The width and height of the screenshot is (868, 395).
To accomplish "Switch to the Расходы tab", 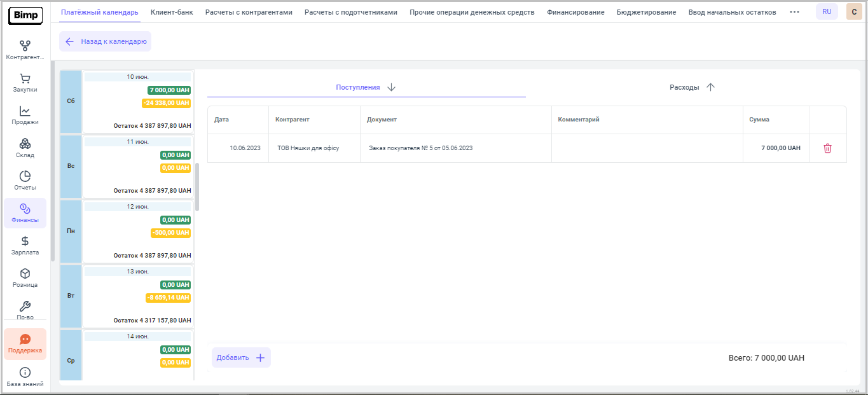I will 692,88.
